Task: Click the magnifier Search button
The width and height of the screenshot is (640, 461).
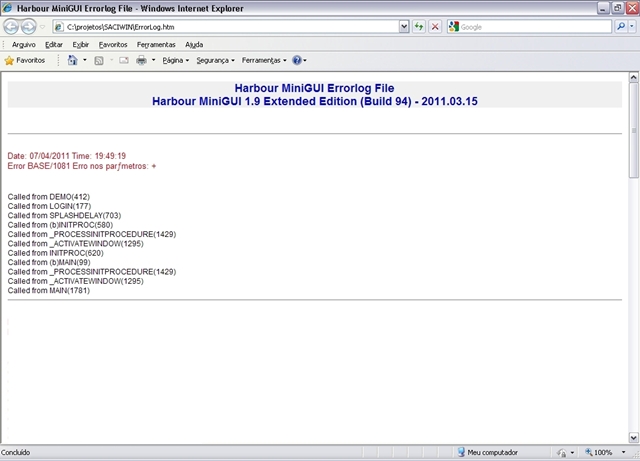Action: pos(621,27)
